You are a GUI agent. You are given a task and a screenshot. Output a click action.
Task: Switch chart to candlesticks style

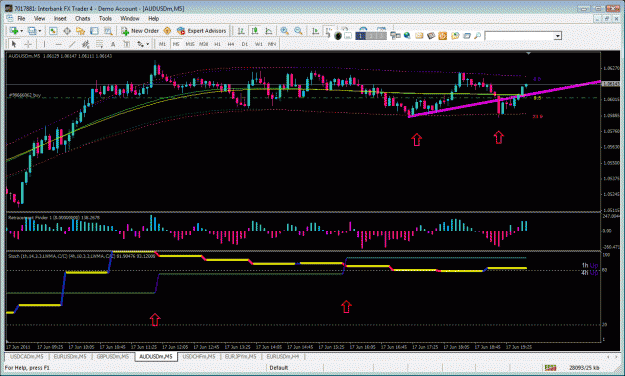[255, 31]
